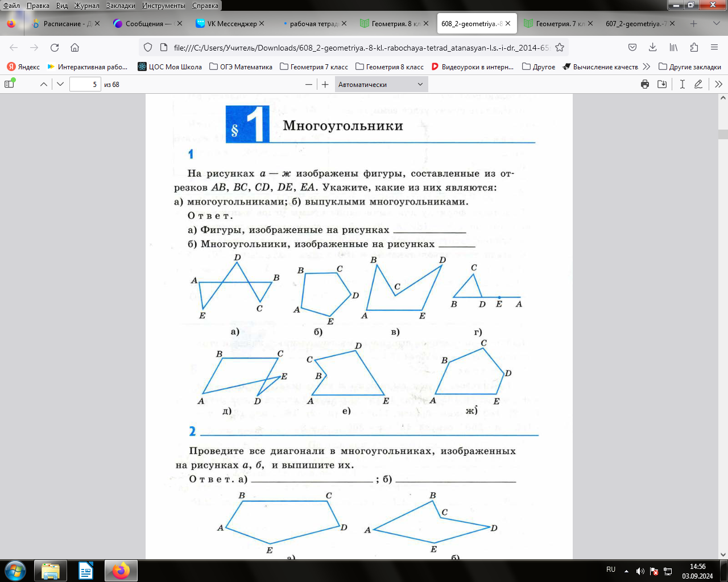Click the RU language indicator
This screenshot has width=728, height=582.
pyautogui.click(x=611, y=569)
